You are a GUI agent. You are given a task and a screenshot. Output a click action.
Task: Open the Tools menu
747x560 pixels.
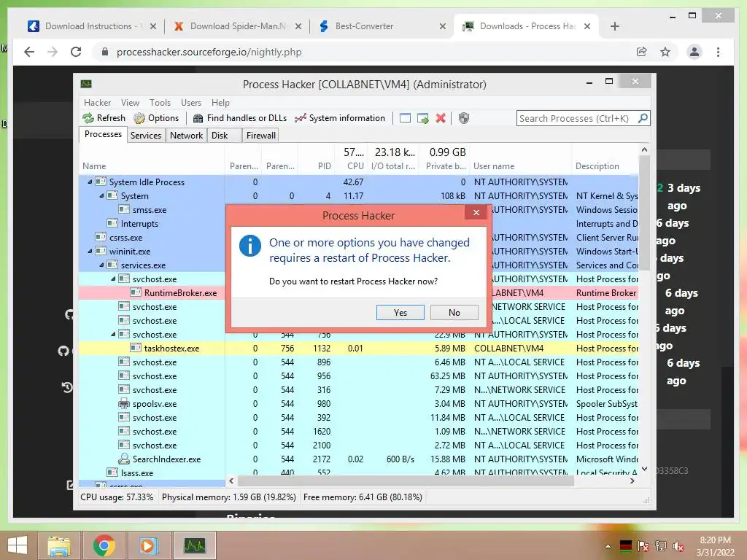coord(160,102)
